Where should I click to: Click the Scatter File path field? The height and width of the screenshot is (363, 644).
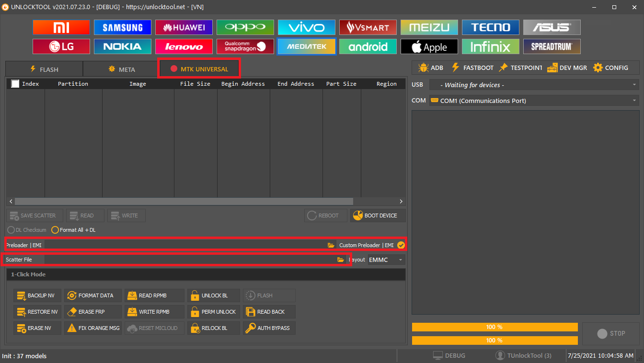click(190, 260)
